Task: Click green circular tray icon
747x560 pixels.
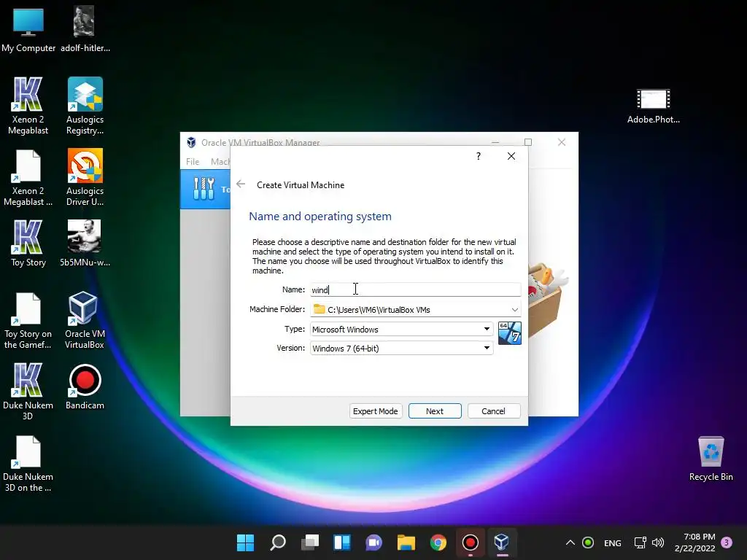Action: [589, 542]
